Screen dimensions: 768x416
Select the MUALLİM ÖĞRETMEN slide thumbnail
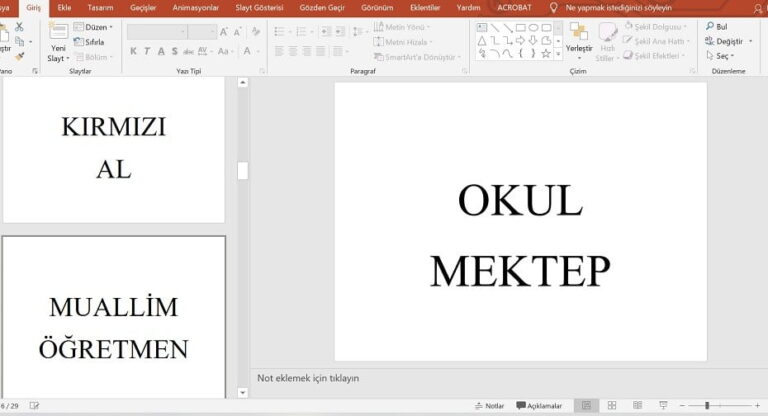coord(114,317)
